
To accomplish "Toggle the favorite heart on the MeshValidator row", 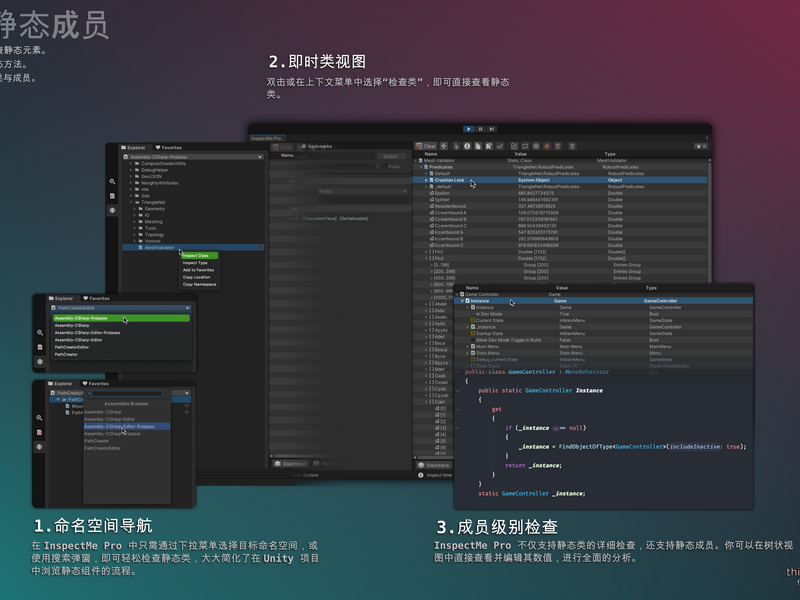I will (260, 247).
